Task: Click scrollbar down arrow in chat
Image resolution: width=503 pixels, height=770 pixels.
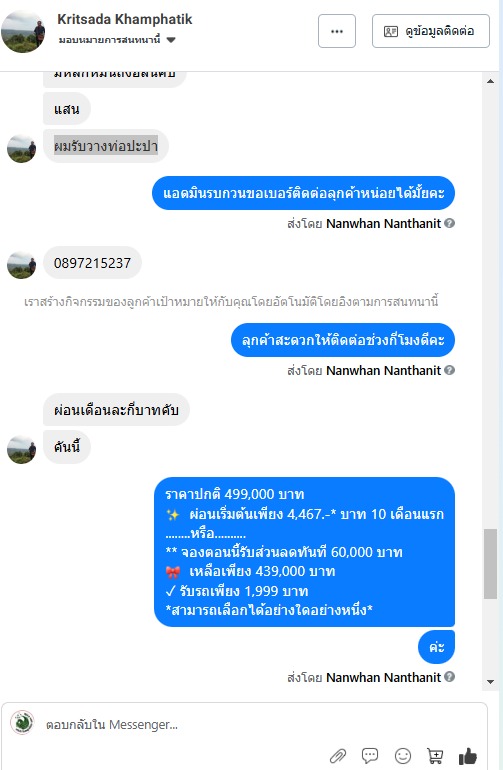Action: click(490, 682)
